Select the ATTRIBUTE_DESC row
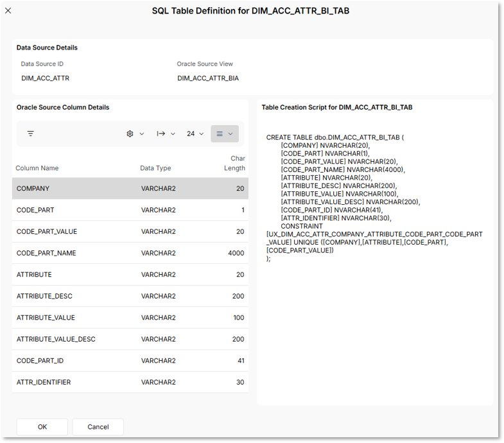This screenshot has height=443, width=504. (130, 296)
